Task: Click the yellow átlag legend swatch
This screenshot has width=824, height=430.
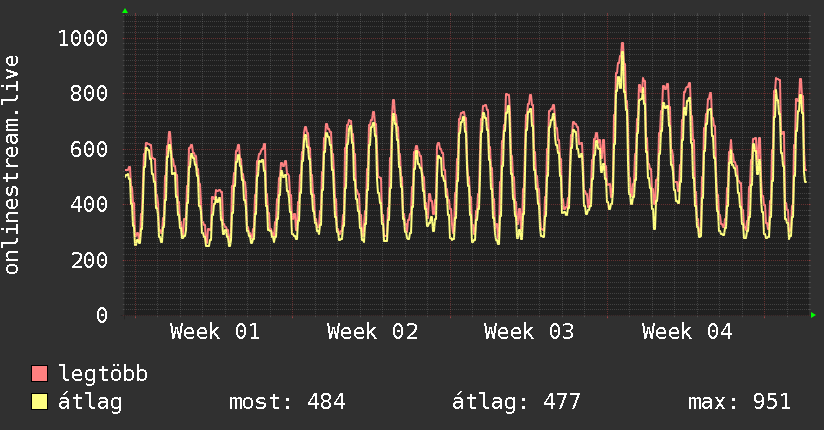Action: 39,402
